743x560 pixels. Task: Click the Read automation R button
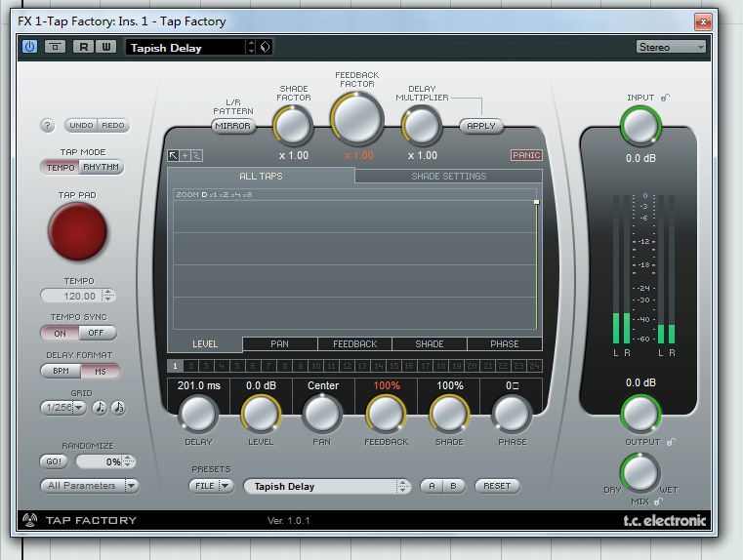[x=83, y=47]
